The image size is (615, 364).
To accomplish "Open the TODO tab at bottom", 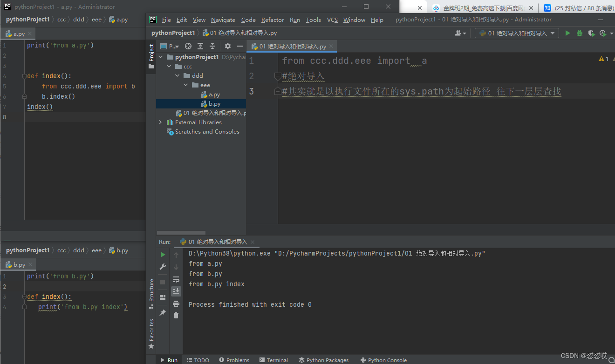I will (x=198, y=360).
